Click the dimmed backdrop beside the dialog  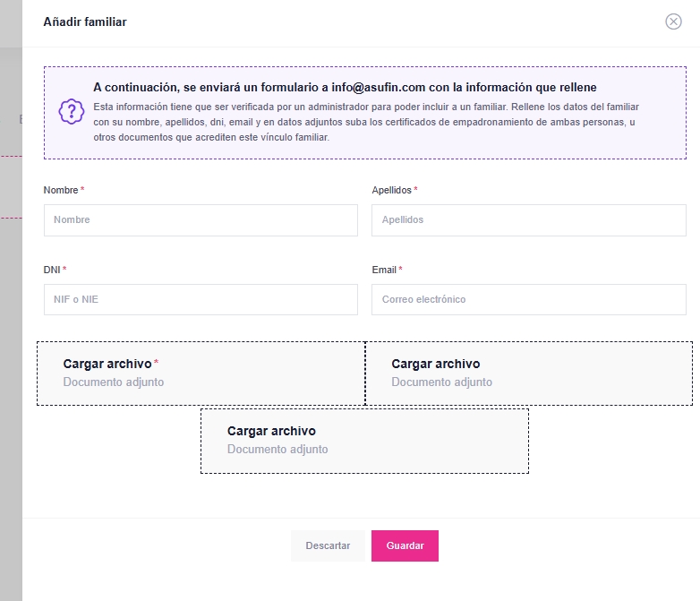(x=10, y=358)
